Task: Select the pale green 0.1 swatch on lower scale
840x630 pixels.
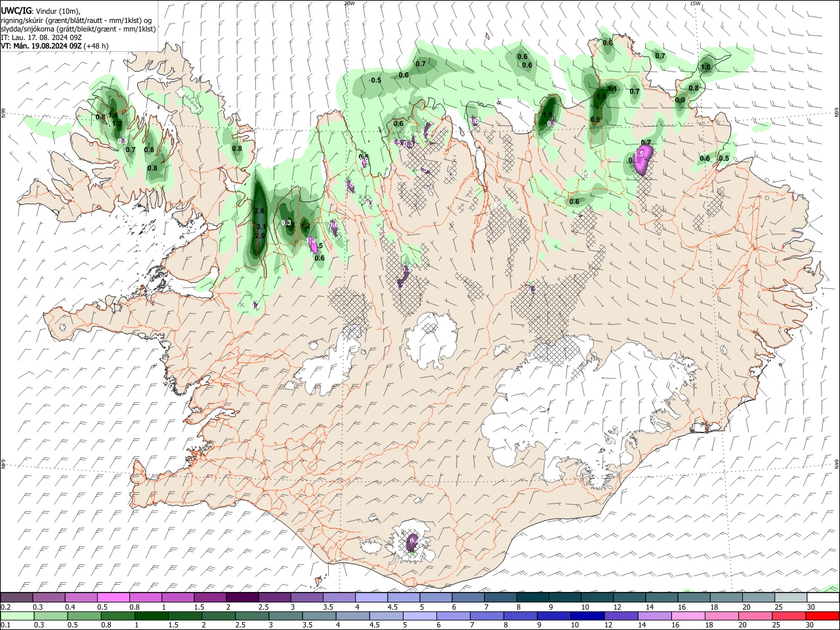Action: pyautogui.click(x=17, y=616)
